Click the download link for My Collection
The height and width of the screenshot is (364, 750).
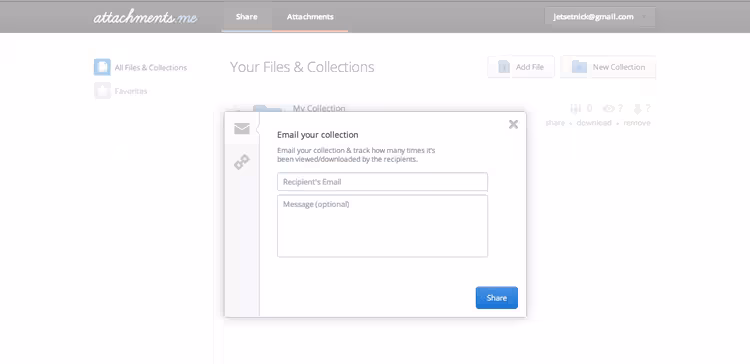pyautogui.click(x=594, y=123)
